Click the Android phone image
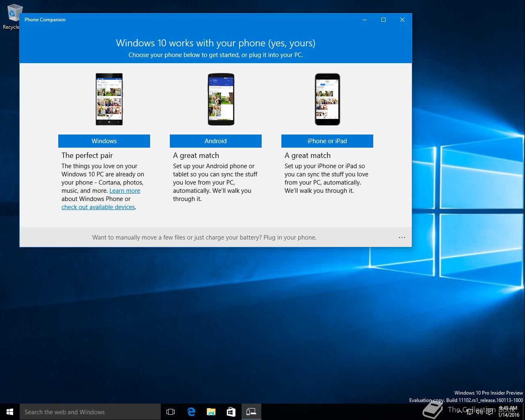 (221, 99)
